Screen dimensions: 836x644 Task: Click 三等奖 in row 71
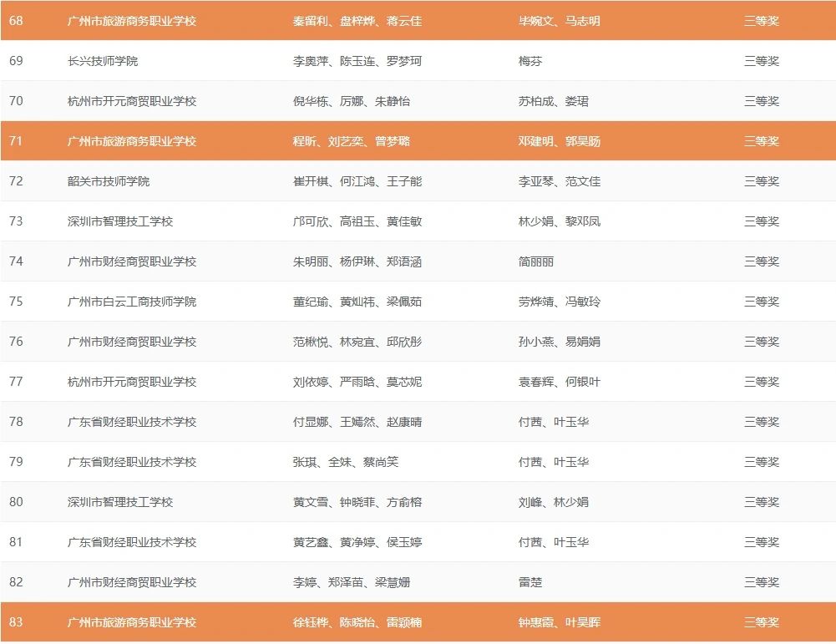762,140
